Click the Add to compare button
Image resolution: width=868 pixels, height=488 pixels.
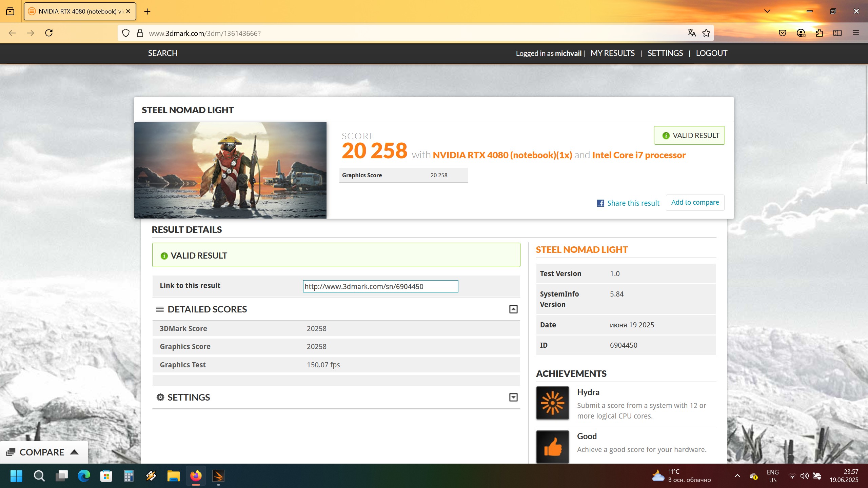(695, 202)
